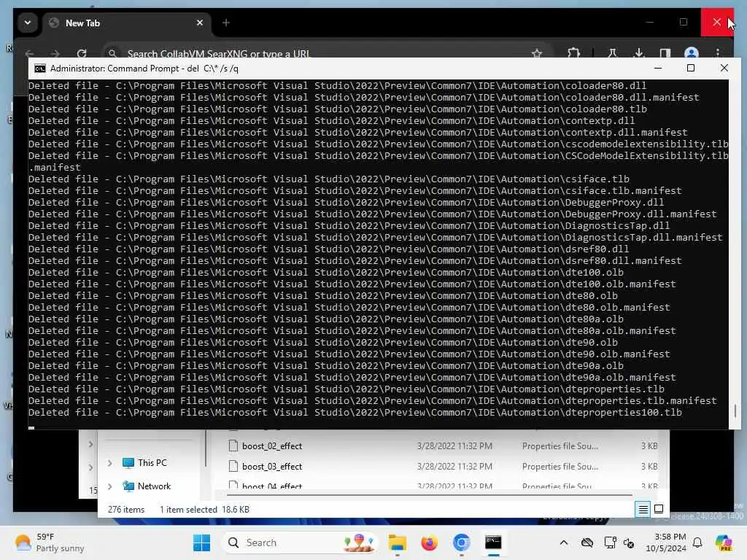
Task: Open the notifications bell icon
Action: [697, 542]
